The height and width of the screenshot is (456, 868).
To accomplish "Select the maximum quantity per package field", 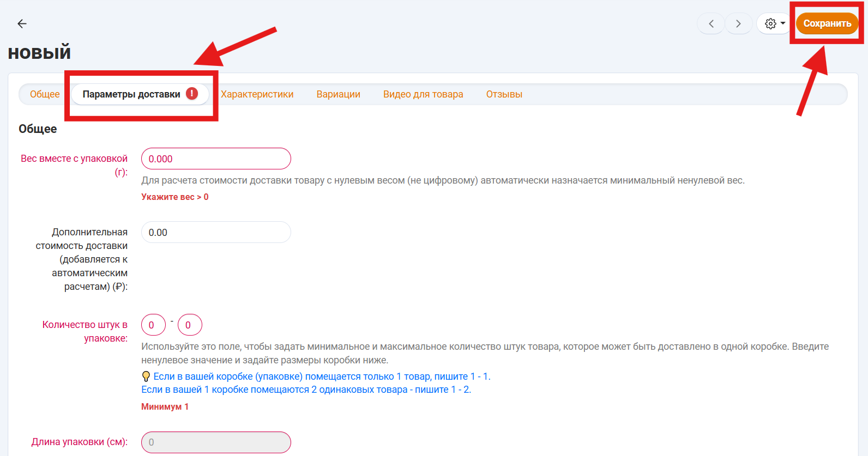I will point(190,325).
